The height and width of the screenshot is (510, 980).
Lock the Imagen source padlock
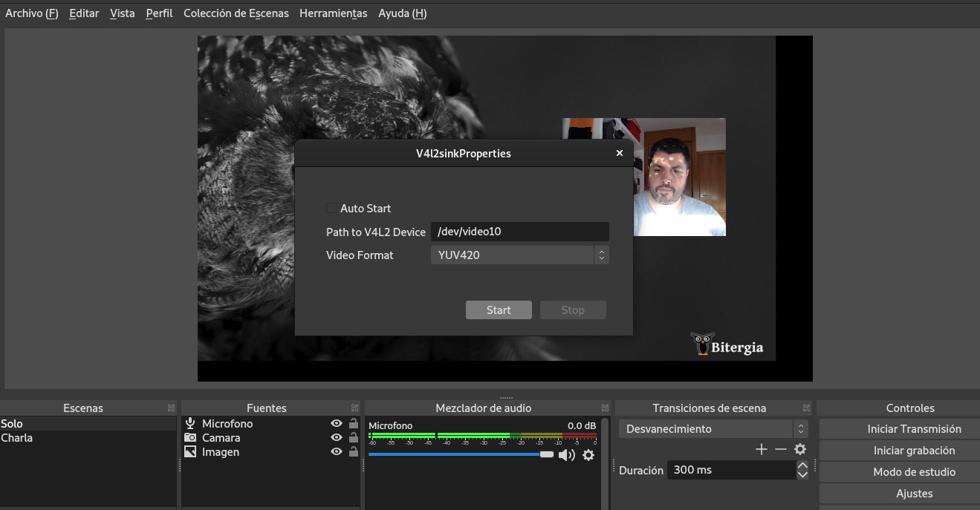tap(354, 452)
